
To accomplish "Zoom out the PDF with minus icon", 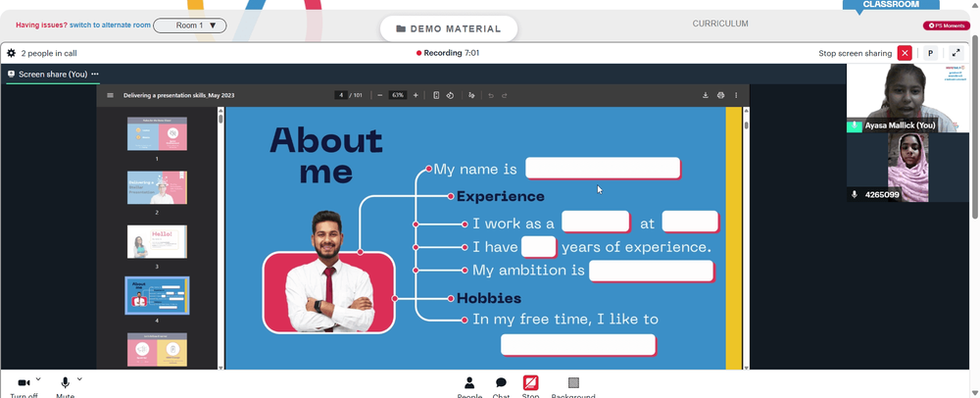I will tap(380, 96).
